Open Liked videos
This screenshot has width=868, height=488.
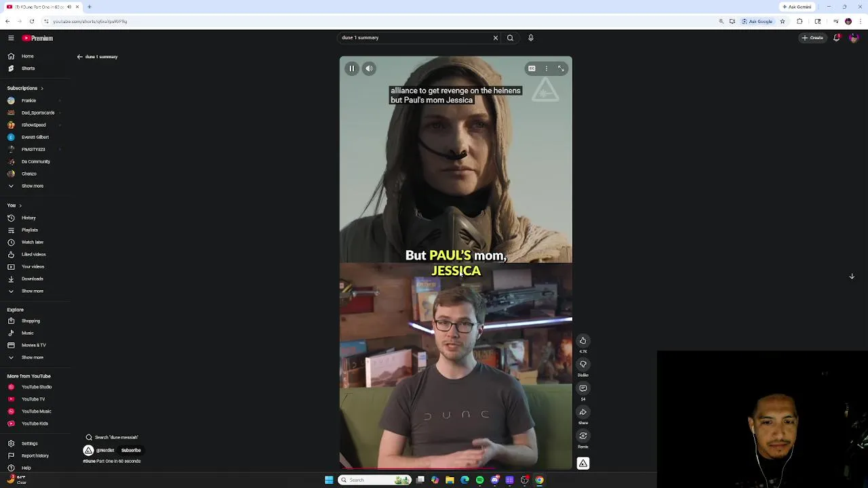pyautogui.click(x=33, y=254)
